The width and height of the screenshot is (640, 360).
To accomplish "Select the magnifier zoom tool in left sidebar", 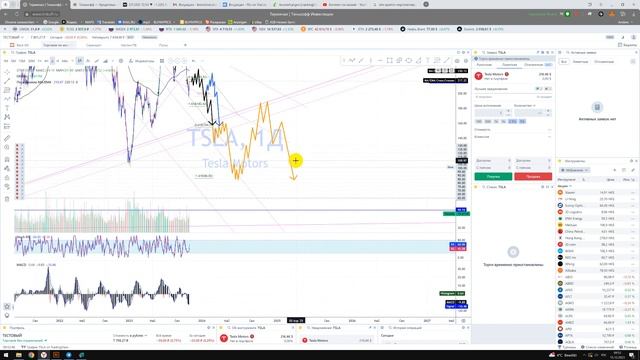I will click(x=7, y=147).
